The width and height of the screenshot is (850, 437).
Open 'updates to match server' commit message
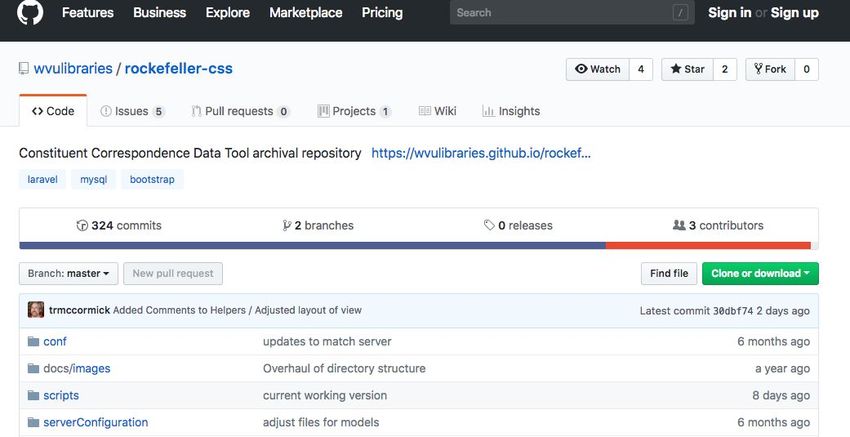coord(327,342)
